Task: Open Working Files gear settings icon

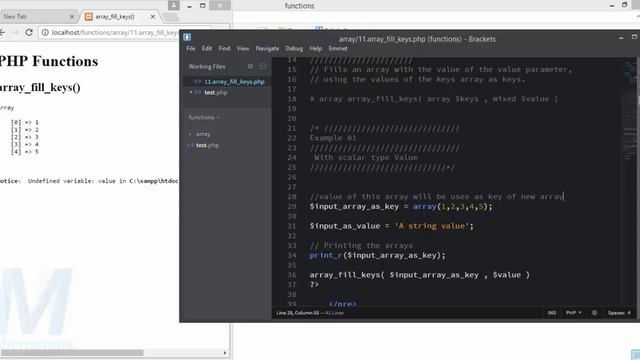Action: tap(250, 66)
